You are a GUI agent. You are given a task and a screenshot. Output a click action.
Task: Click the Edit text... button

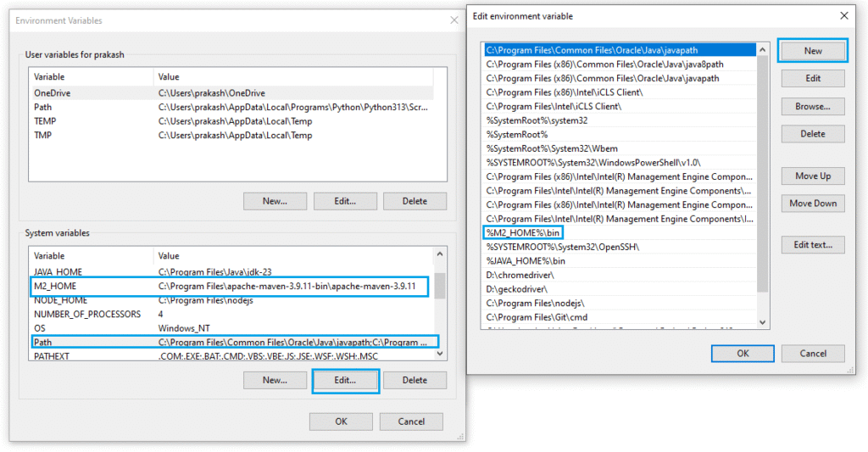[813, 244]
